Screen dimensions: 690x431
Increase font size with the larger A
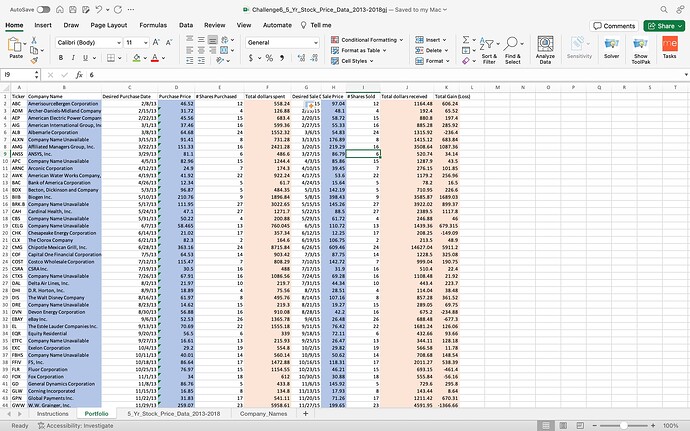tap(156, 43)
